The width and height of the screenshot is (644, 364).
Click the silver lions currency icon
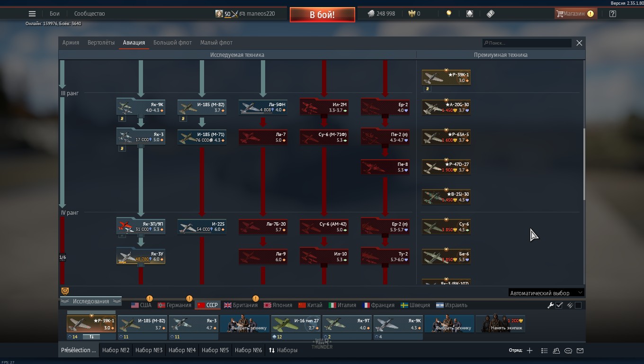tap(371, 14)
